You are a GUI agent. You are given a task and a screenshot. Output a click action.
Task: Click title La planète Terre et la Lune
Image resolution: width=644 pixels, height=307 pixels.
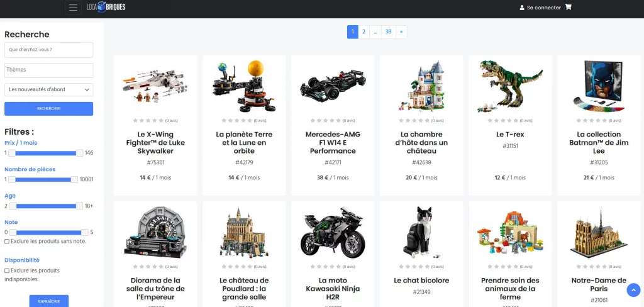244,143
